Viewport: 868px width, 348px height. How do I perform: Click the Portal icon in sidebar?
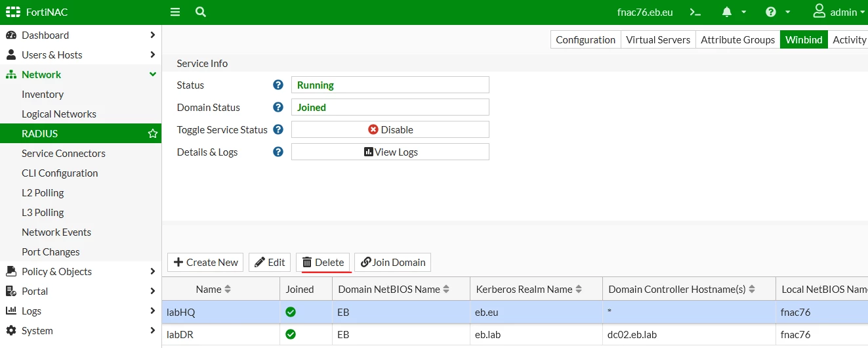[11, 291]
